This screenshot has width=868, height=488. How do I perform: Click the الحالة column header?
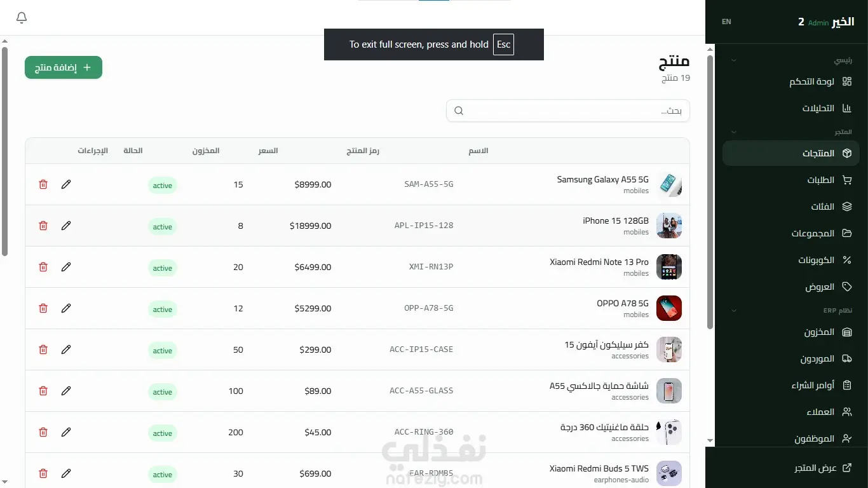click(x=133, y=151)
